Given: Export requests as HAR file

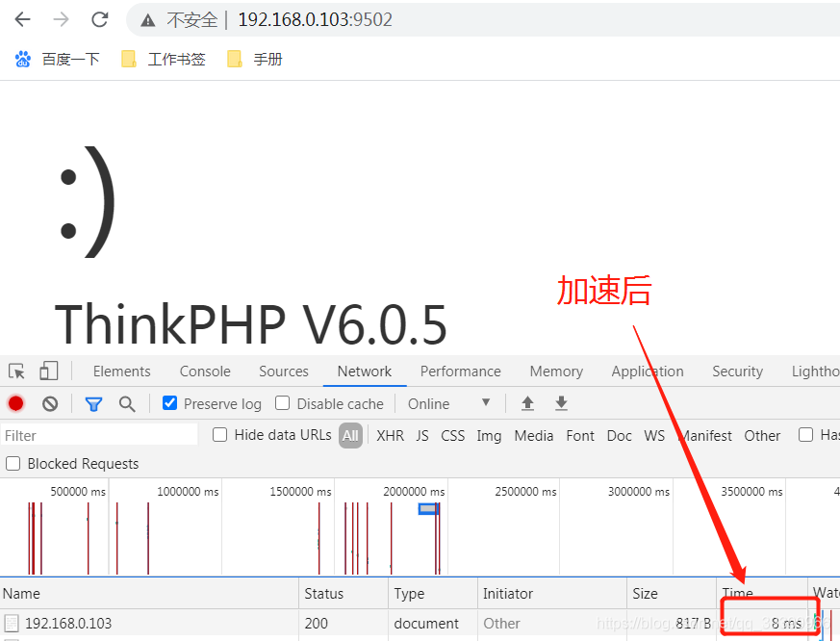Looking at the screenshot, I should click(561, 402).
